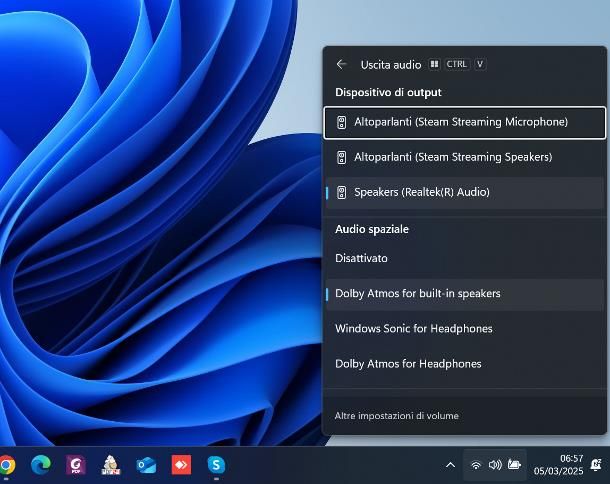The height and width of the screenshot is (484, 610).
Task: Open AnyDesk red icon on taskbar
Action: click(181, 465)
